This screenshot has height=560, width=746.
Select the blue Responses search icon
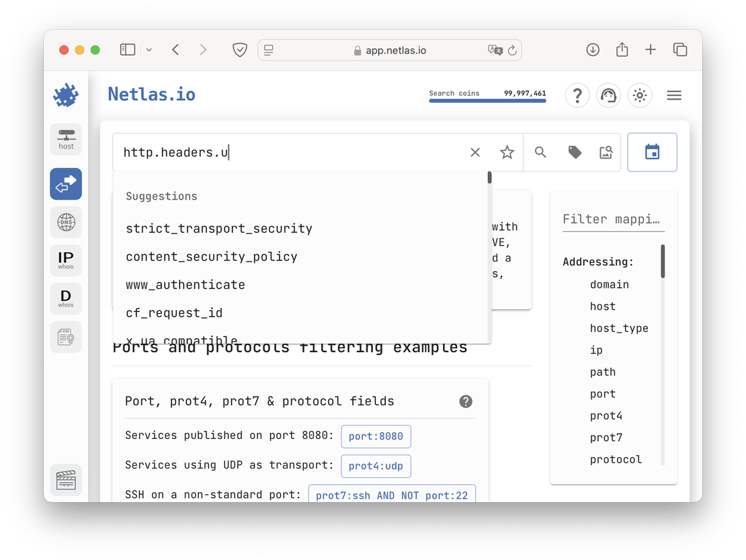point(66,184)
